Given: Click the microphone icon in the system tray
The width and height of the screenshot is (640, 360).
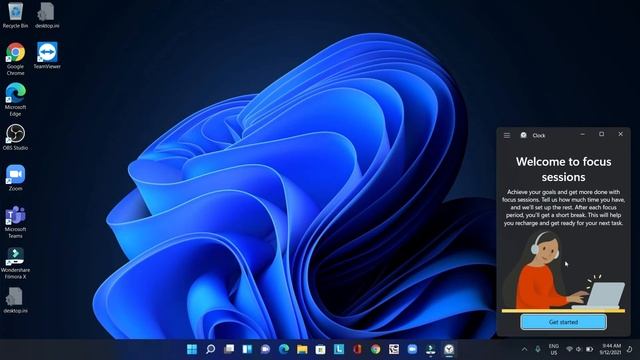Looking at the screenshot, I should click(x=538, y=349).
